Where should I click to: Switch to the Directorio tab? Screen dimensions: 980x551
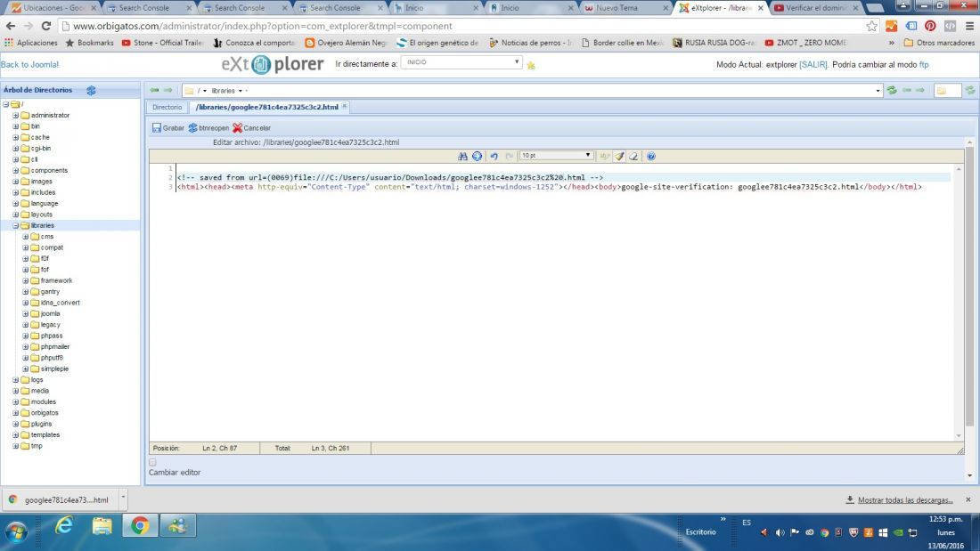[167, 108]
